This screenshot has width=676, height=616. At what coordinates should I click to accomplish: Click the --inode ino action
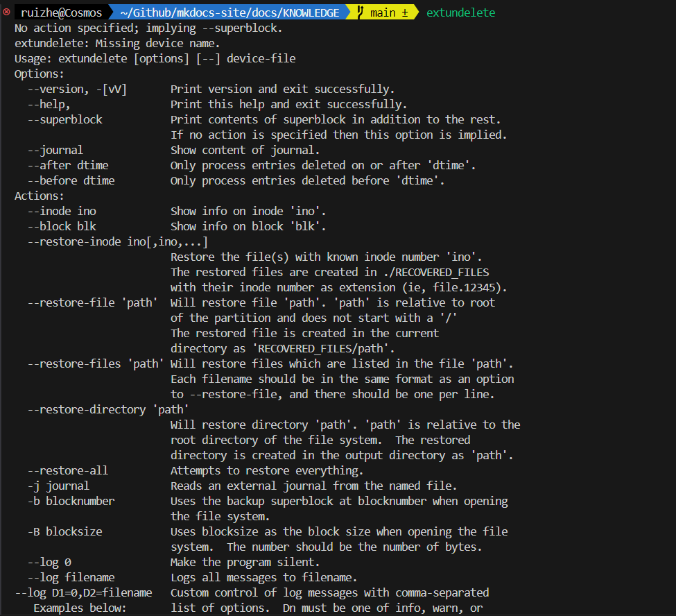62,211
